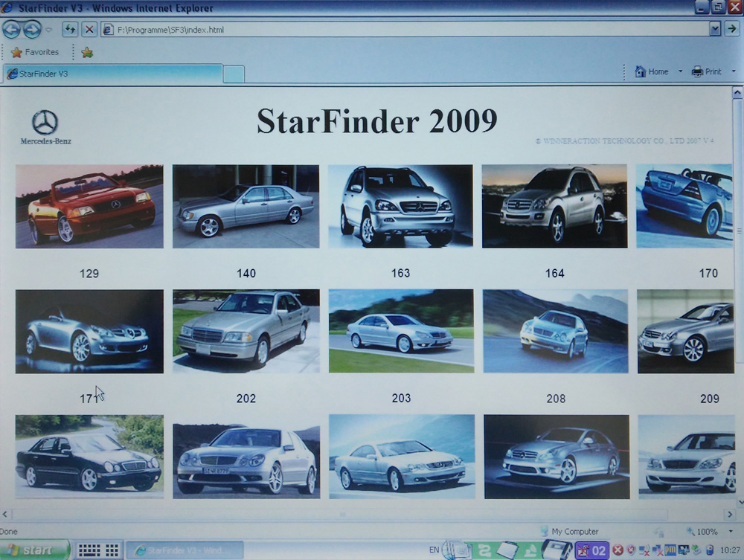The image size is (744, 560).
Task: Click the Home button in command bar
Action: point(652,71)
